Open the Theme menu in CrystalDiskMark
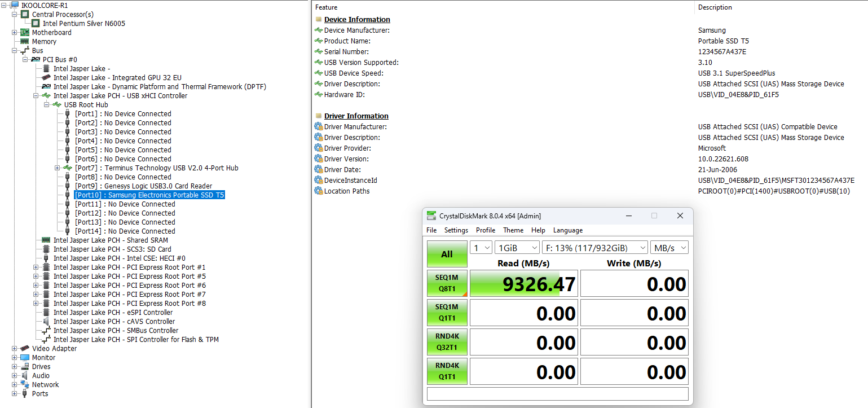The width and height of the screenshot is (868, 408). click(513, 230)
